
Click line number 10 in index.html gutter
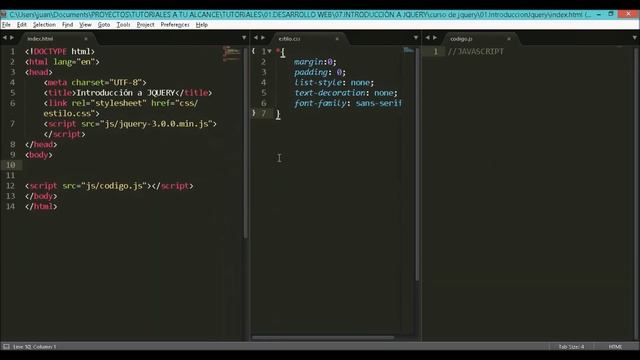(11, 165)
